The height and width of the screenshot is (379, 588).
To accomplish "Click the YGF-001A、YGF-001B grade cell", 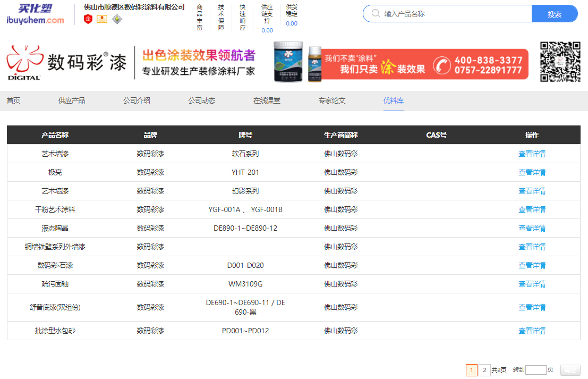I will [x=245, y=209].
